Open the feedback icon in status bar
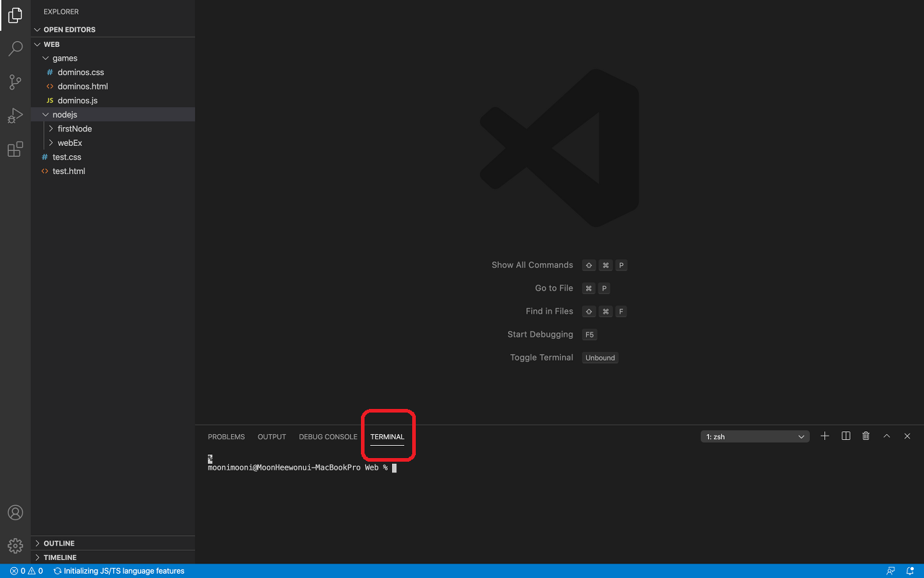924x578 pixels. (891, 571)
